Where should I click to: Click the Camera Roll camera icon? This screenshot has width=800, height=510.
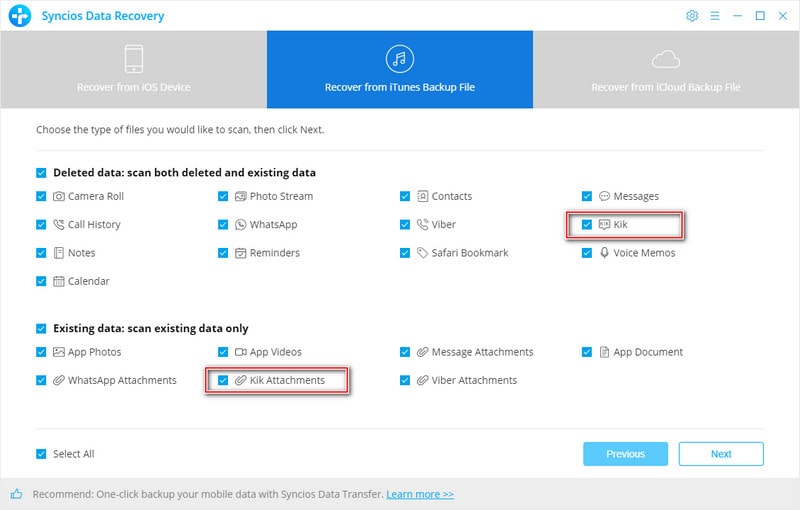point(59,196)
